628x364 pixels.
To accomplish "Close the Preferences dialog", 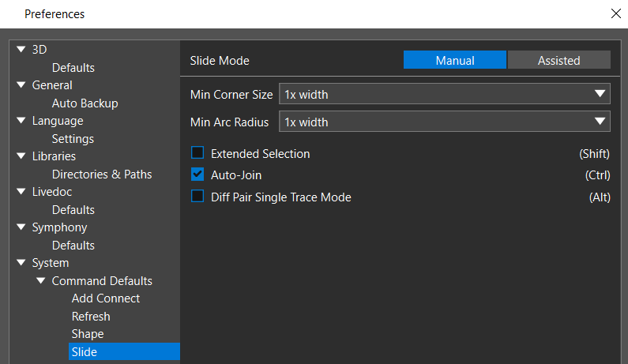I will tap(616, 13).
